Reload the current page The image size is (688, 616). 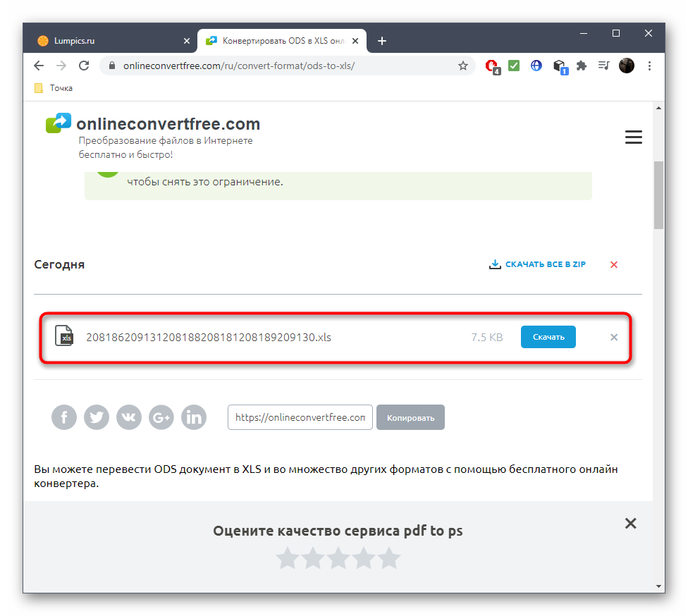tap(84, 66)
